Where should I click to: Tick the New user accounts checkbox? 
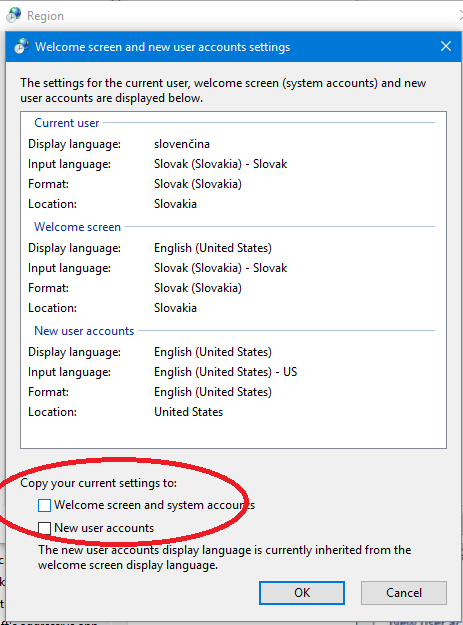click(x=44, y=528)
